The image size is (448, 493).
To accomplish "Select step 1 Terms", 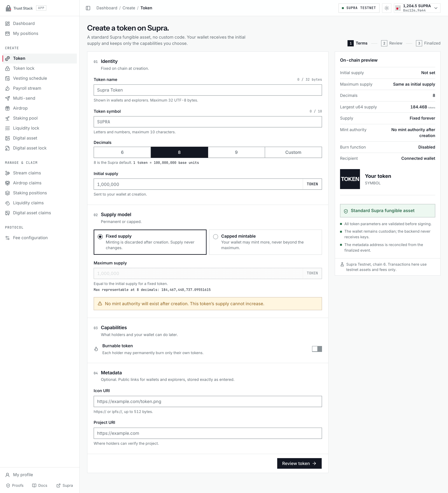I will (357, 43).
